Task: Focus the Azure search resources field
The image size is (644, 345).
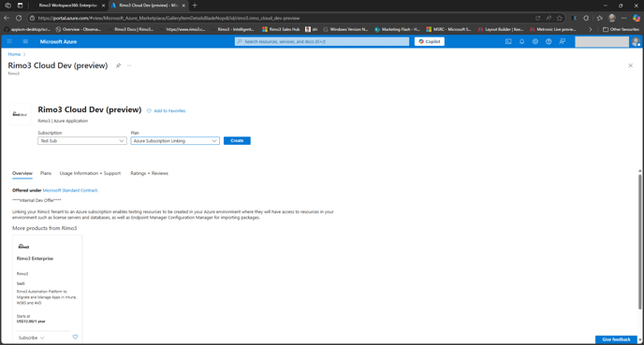Action: click(x=322, y=41)
